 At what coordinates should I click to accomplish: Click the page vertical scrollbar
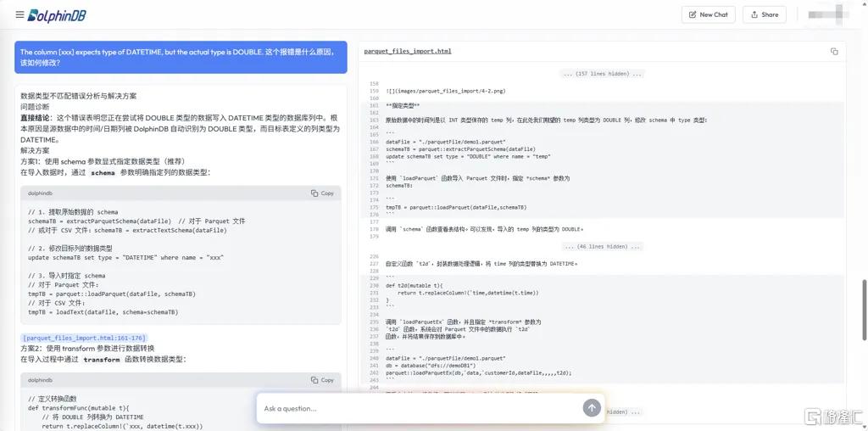pyautogui.click(x=864, y=311)
